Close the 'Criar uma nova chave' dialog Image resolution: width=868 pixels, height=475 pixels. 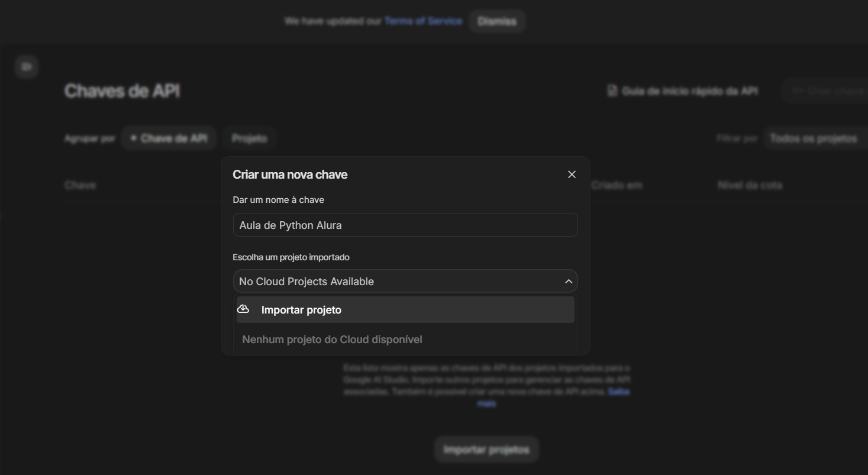pyautogui.click(x=572, y=175)
